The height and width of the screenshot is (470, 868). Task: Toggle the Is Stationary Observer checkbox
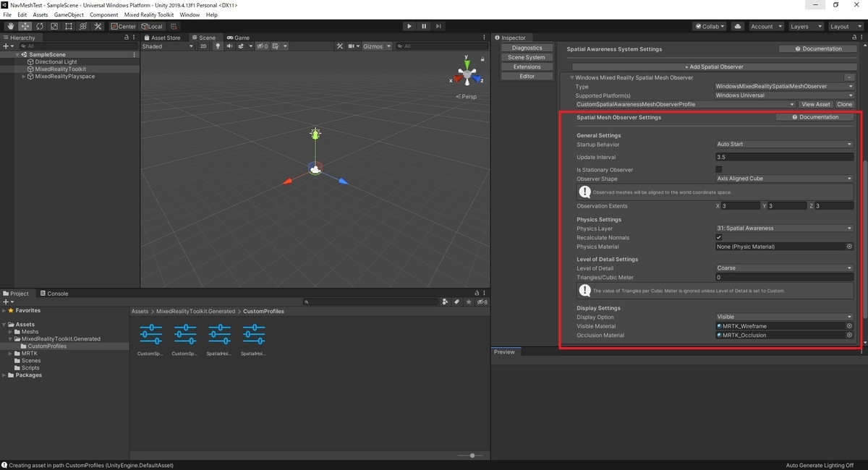pos(718,169)
